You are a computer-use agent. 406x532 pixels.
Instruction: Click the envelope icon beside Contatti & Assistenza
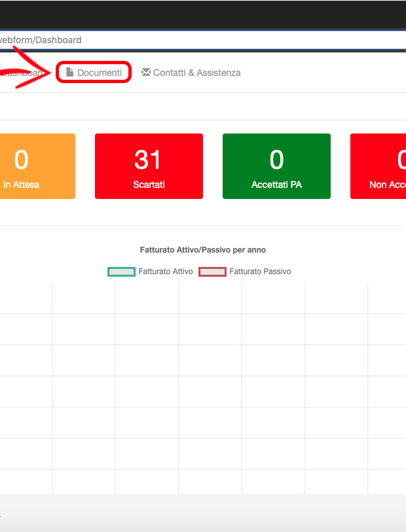(x=146, y=73)
